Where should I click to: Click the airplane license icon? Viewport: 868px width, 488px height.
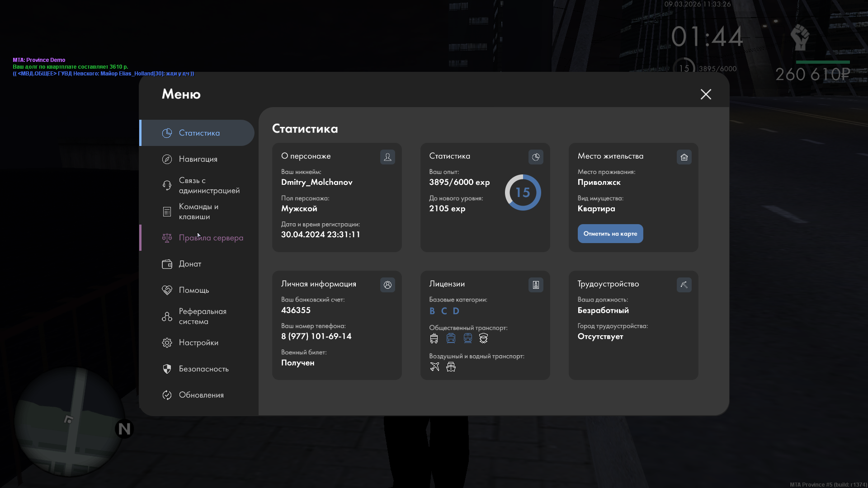434,366
